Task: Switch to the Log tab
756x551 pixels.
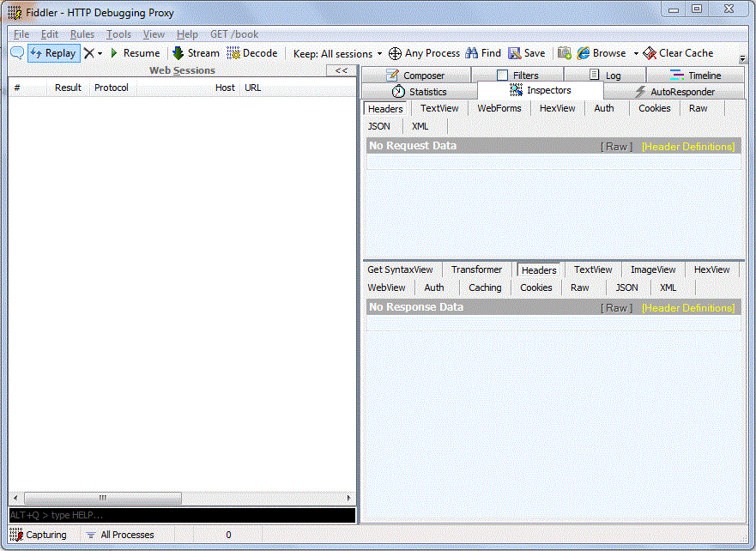Action: click(x=605, y=76)
